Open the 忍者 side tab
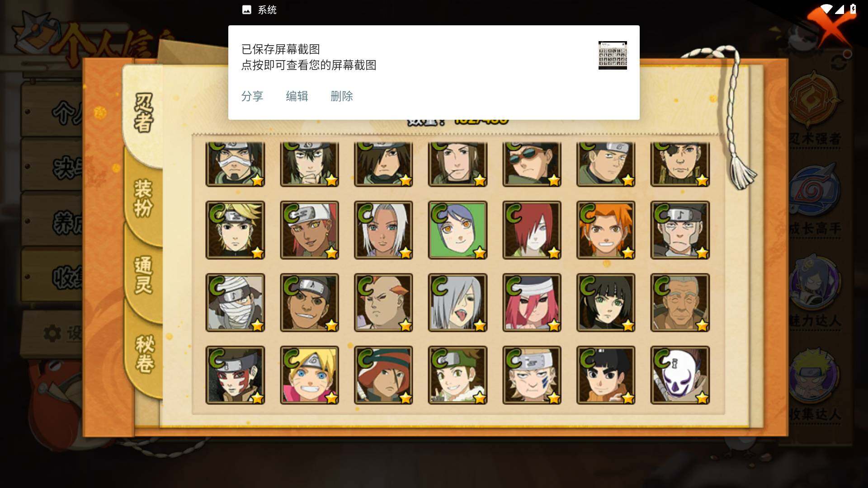 click(x=144, y=113)
